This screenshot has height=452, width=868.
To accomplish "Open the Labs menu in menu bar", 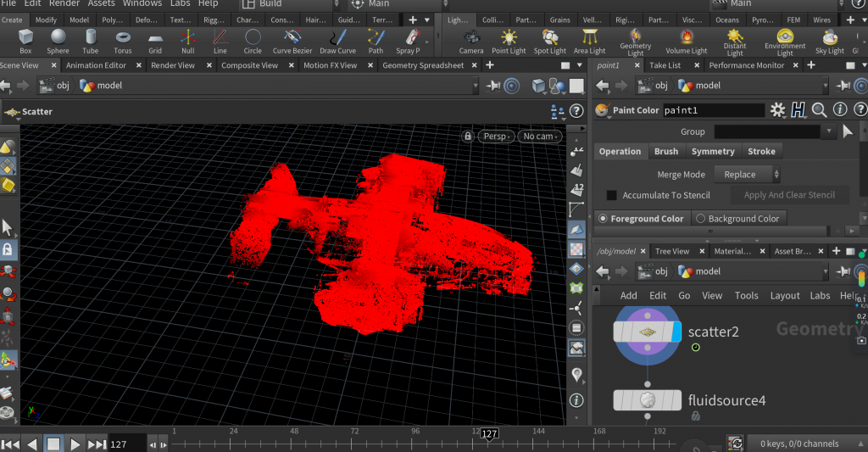I will (180, 3).
